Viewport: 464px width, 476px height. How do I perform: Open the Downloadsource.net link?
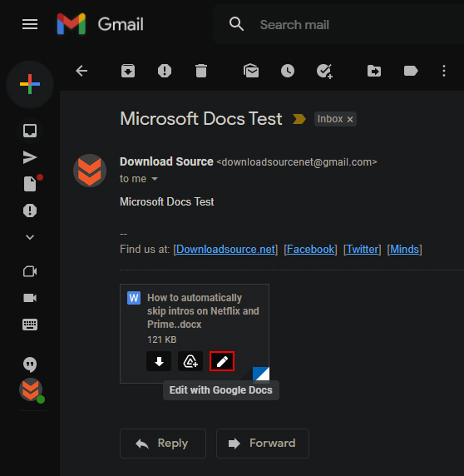coord(225,249)
